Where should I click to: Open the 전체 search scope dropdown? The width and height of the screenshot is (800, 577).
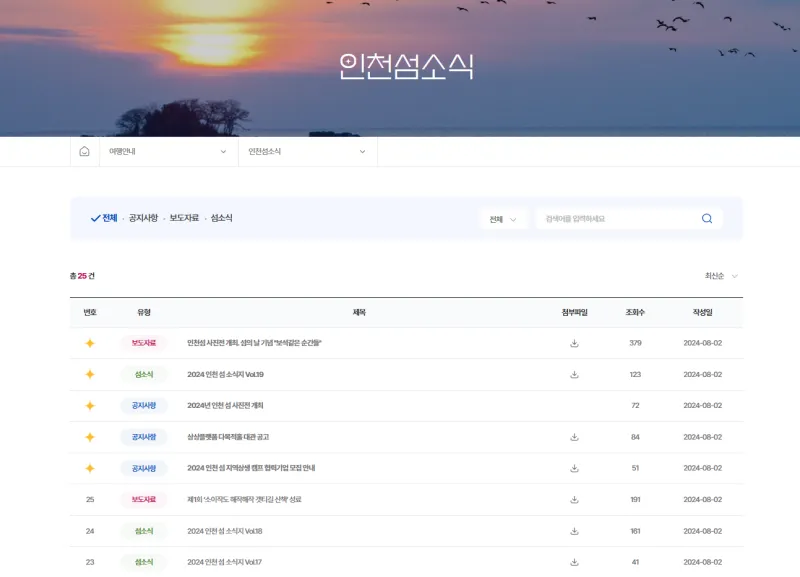click(504, 219)
